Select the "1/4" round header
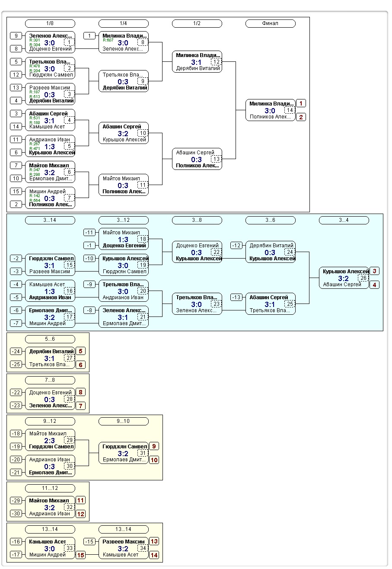Screen dimensions: 392x569 point(124,23)
